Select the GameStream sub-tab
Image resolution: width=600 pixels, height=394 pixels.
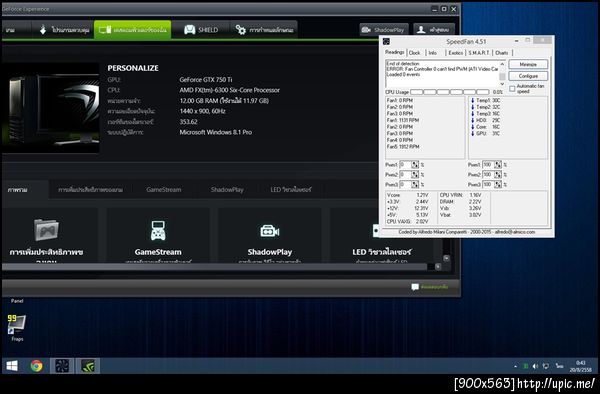(x=164, y=189)
